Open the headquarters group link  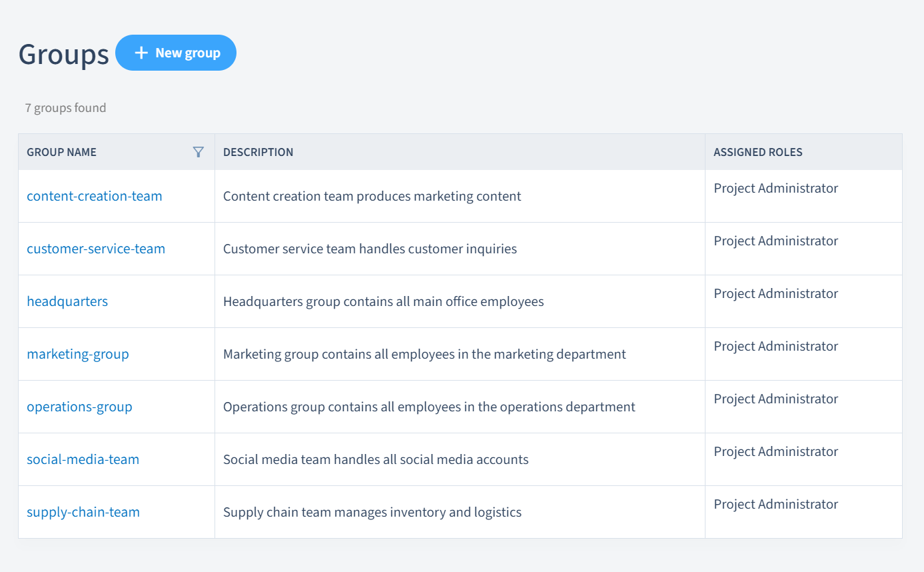click(67, 301)
